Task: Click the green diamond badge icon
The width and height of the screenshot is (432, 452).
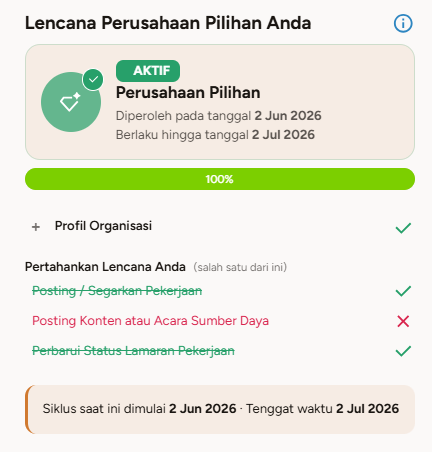Action: (x=71, y=102)
